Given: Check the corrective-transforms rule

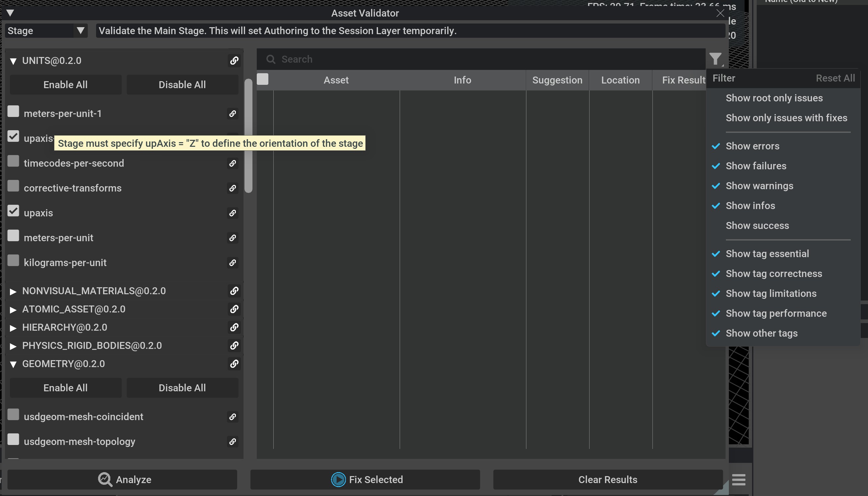Looking at the screenshot, I should click(x=13, y=186).
